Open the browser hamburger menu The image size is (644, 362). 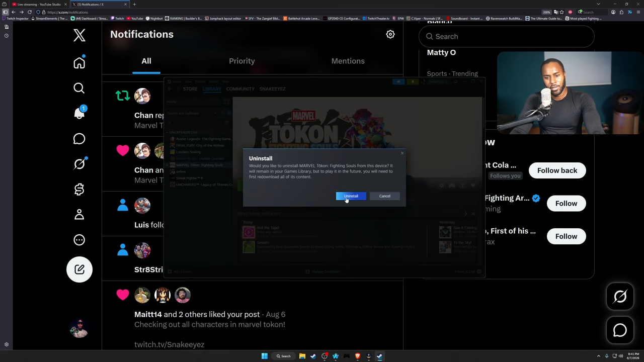click(x=638, y=12)
